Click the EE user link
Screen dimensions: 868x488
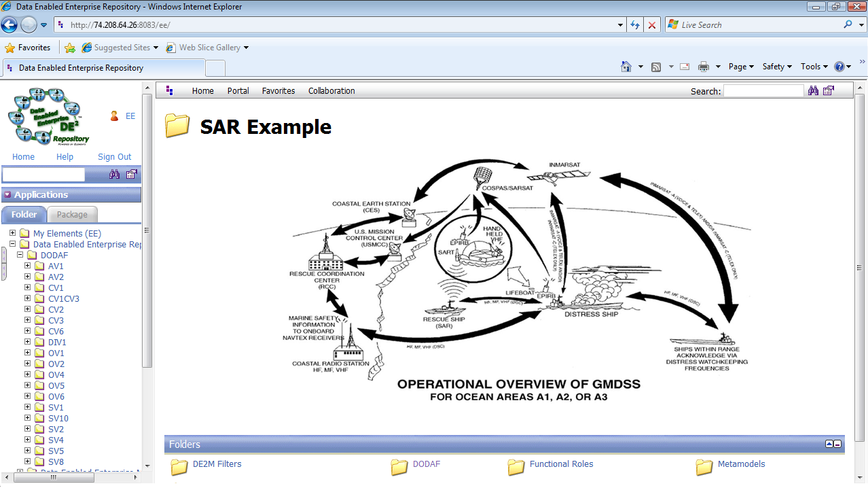point(130,116)
